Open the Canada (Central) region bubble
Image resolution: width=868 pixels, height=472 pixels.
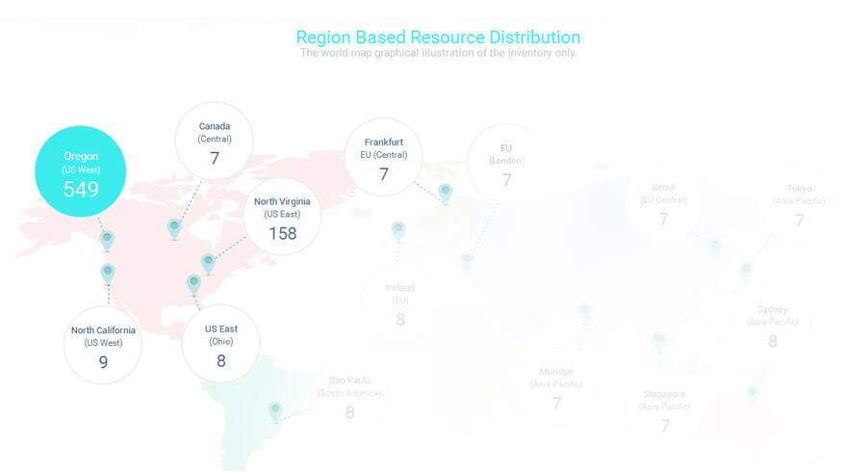[x=215, y=142]
